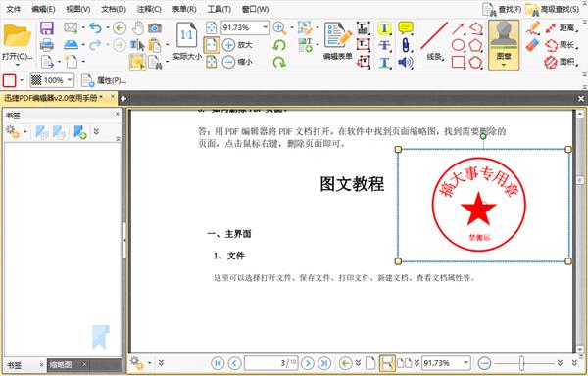The height and width of the screenshot is (376, 588).
Task: Switch to two-page facing layout
Action: (404, 363)
